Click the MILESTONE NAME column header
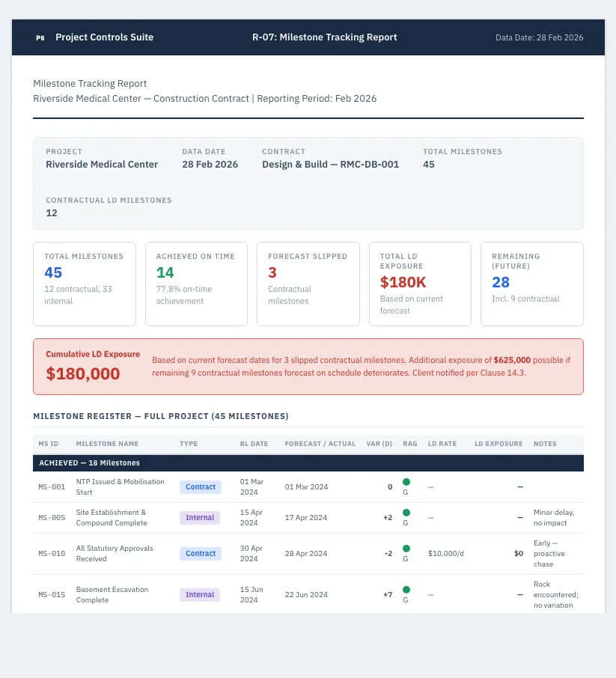This screenshot has height=678, width=616. pos(107,444)
